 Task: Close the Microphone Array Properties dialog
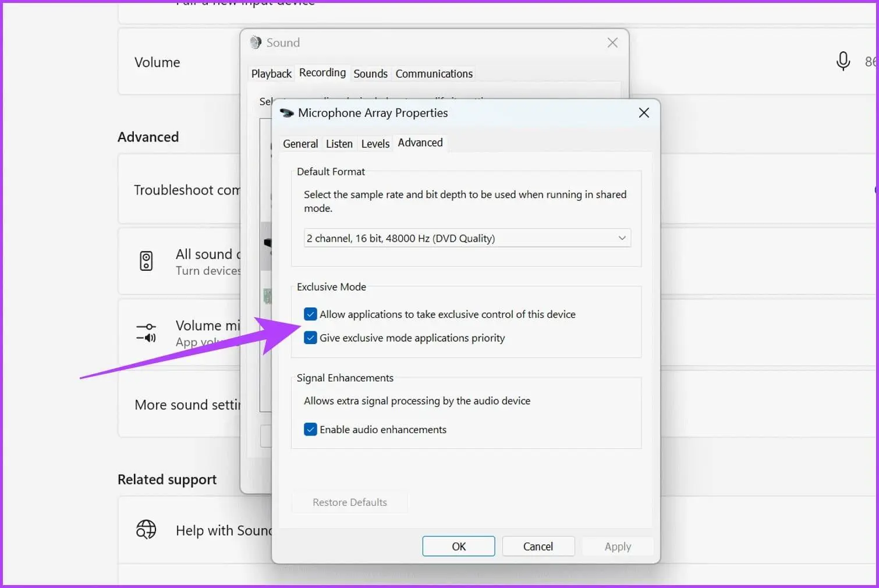pyautogui.click(x=644, y=112)
